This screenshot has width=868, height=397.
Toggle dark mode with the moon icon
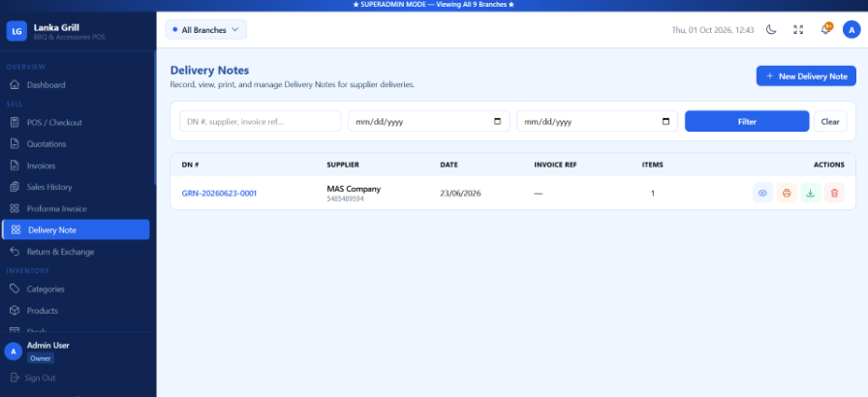coord(770,30)
